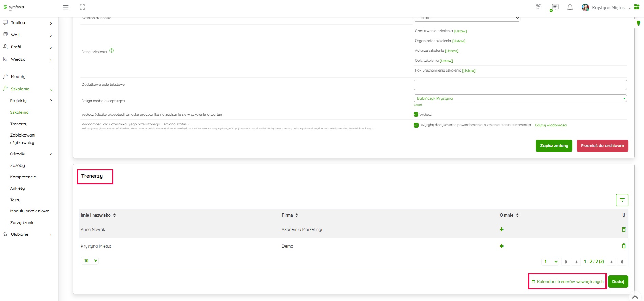Screen dimensions: 644x301
Task: Open the chat messages icon
Action: point(555,7)
